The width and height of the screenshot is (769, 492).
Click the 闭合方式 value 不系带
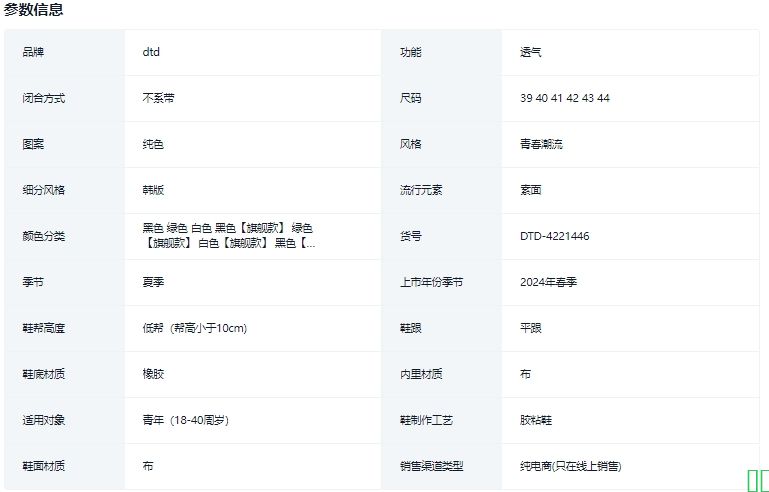point(158,98)
